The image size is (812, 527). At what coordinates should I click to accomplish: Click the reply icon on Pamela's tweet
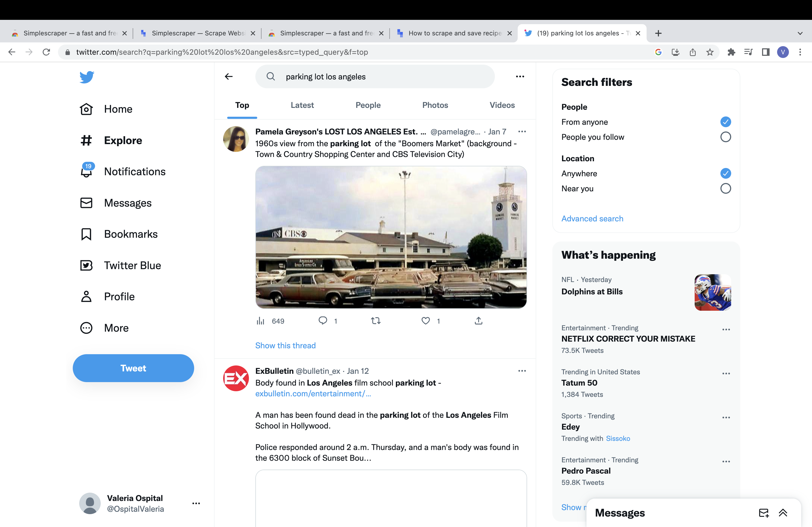tap(322, 321)
